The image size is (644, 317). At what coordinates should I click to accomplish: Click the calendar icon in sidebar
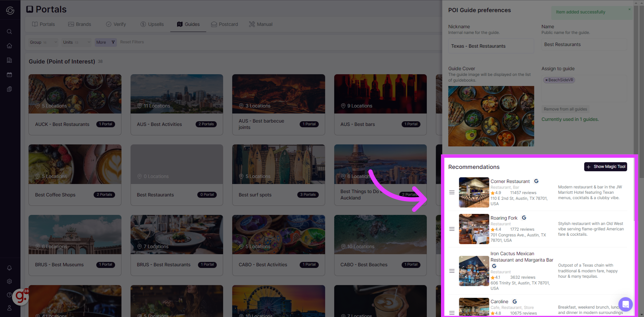(x=9, y=75)
